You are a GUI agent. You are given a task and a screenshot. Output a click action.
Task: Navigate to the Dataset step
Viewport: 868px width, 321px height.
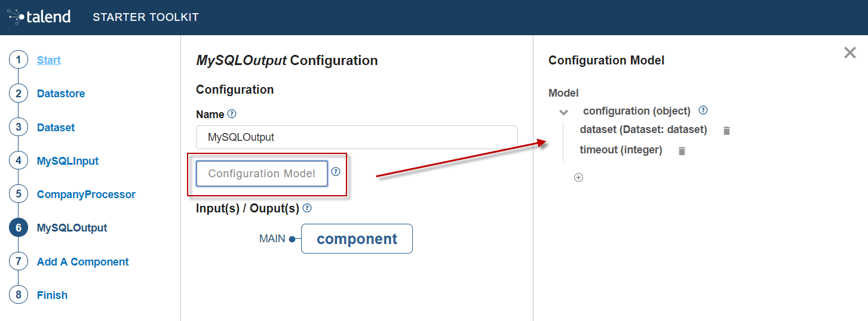click(56, 128)
